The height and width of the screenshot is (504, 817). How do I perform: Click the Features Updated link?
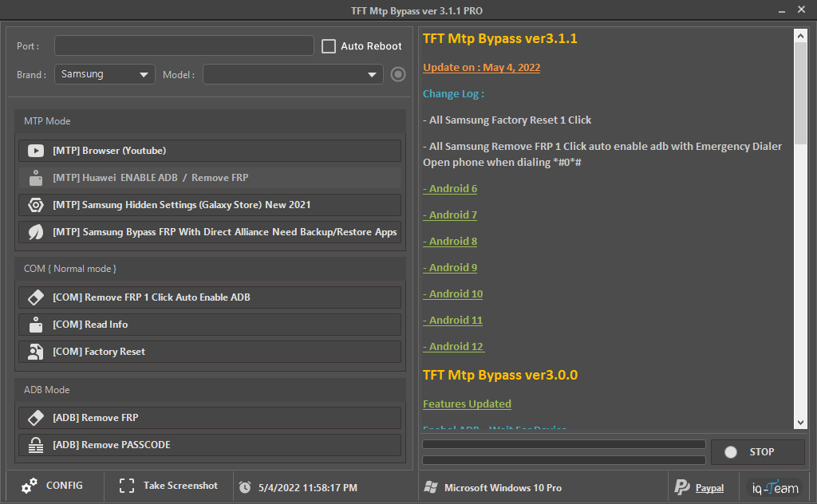[467, 404]
